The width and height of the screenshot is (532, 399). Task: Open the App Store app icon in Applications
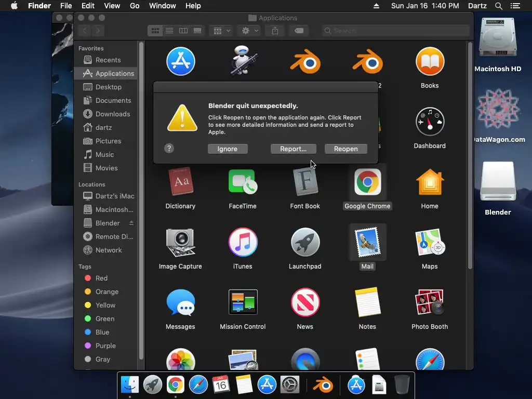pyautogui.click(x=180, y=62)
